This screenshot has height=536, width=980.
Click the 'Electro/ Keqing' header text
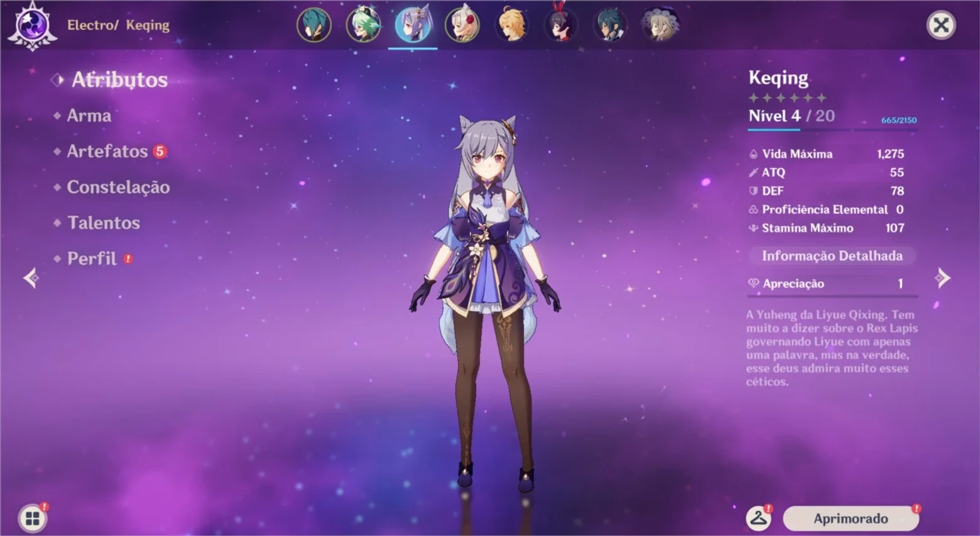pyautogui.click(x=118, y=25)
